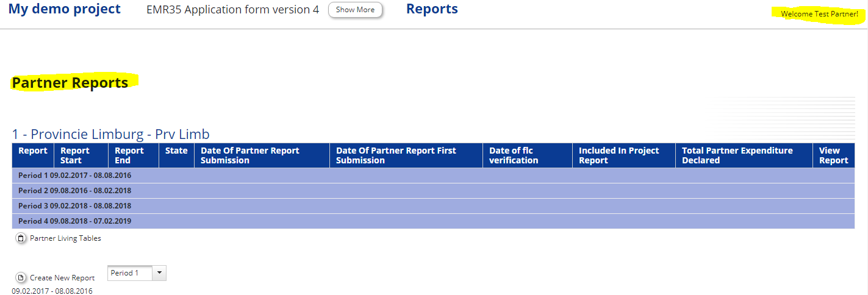Click the Report End column header
This screenshot has width=868, height=295.
pyautogui.click(x=129, y=155)
